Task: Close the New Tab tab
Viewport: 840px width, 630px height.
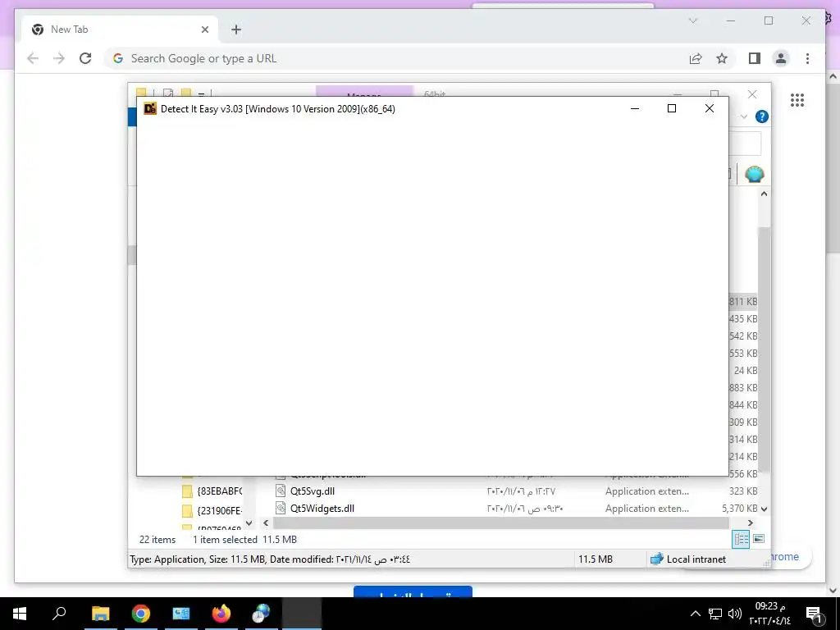Action: 204,30
